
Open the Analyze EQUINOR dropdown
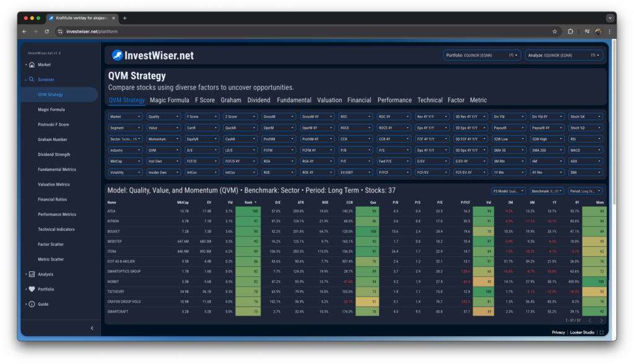[563, 56]
